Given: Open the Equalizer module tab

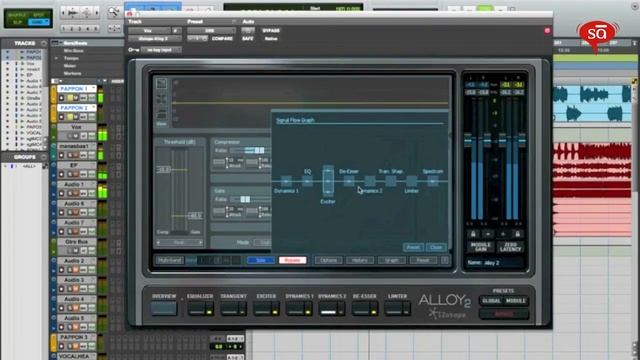Looking at the screenshot, I should (197, 308).
